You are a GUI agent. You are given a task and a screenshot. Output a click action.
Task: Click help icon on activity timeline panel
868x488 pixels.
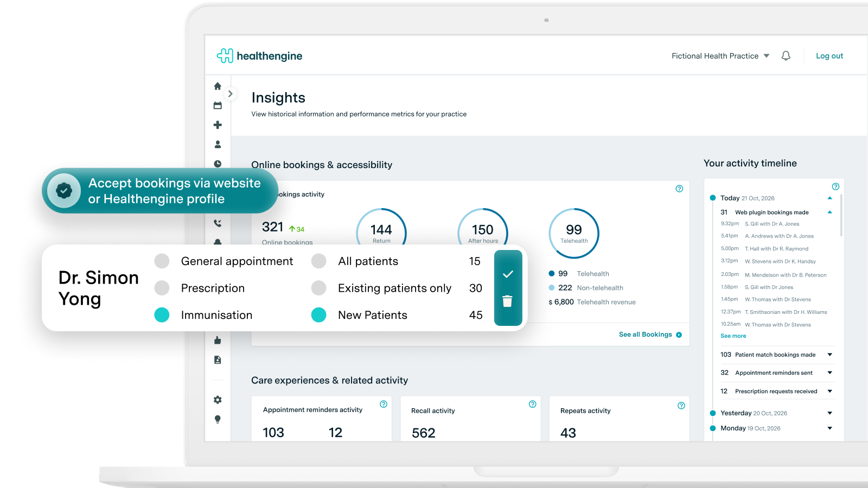point(835,187)
